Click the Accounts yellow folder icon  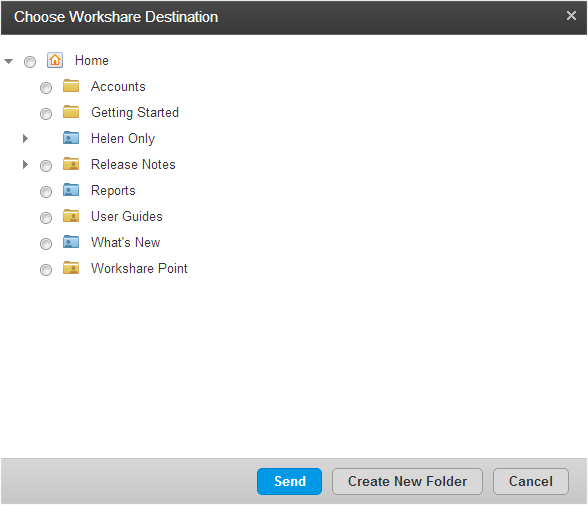pyautogui.click(x=71, y=86)
